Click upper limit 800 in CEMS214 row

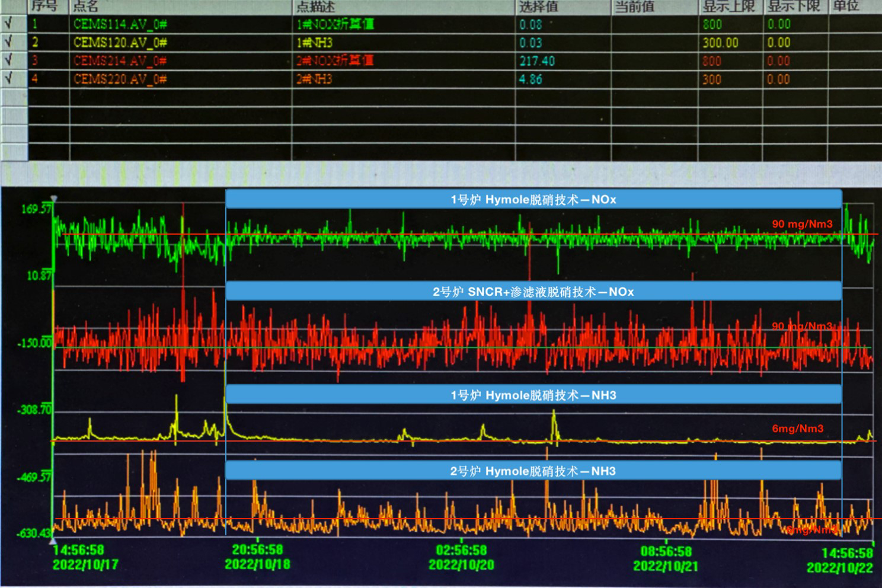click(x=712, y=60)
